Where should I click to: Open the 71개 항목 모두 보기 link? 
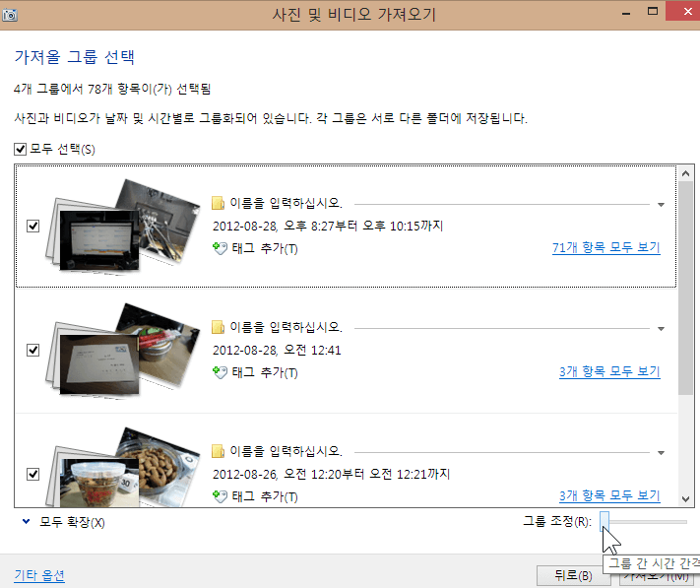pyautogui.click(x=606, y=248)
